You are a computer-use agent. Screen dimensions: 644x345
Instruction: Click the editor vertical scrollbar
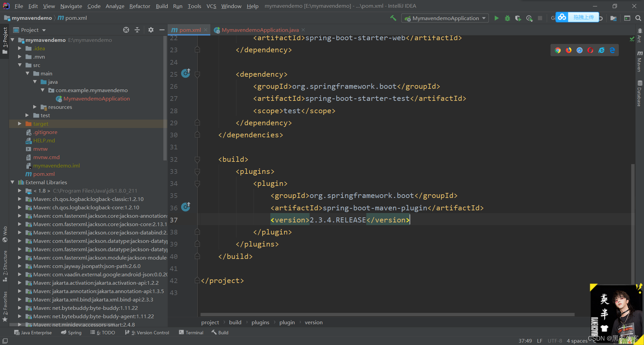[633, 224]
